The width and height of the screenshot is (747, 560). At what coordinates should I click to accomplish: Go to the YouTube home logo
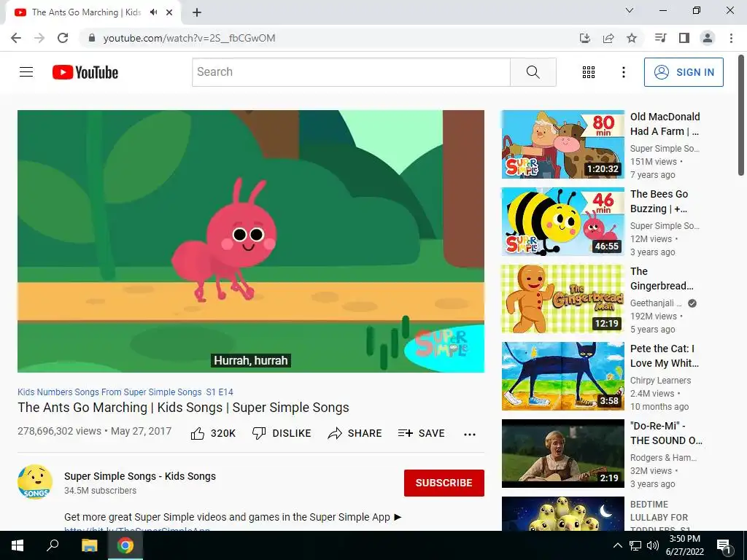pyautogui.click(x=85, y=72)
